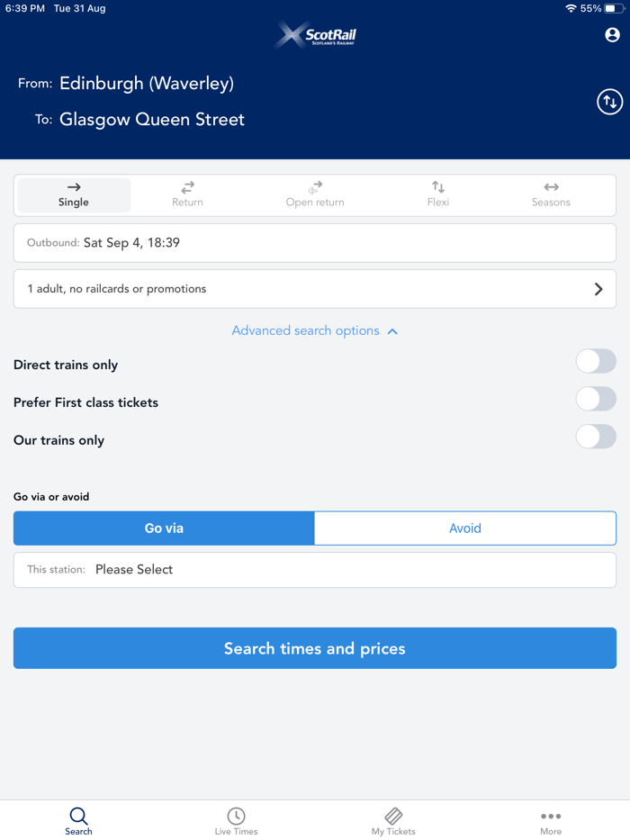Enable Our trains only

(x=596, y=437)
